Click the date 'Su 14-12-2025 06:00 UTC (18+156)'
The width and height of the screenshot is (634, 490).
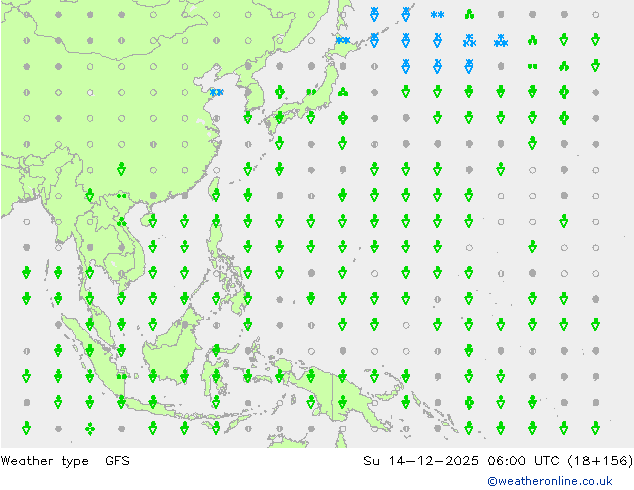(498, 460)
